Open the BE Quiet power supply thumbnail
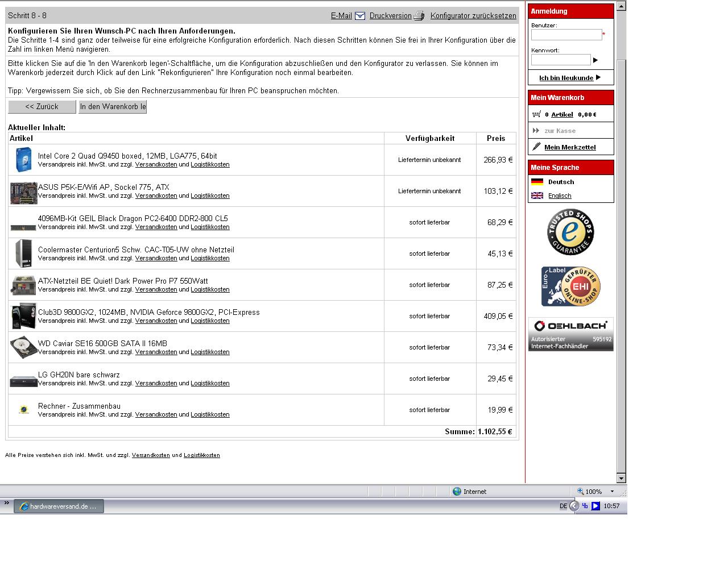 23,285
